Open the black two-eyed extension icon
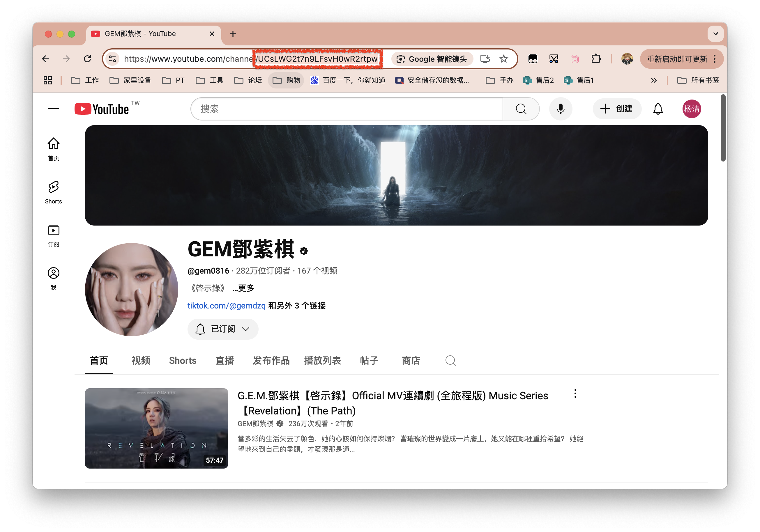This screenshot has height=532, width=760. 533,59
